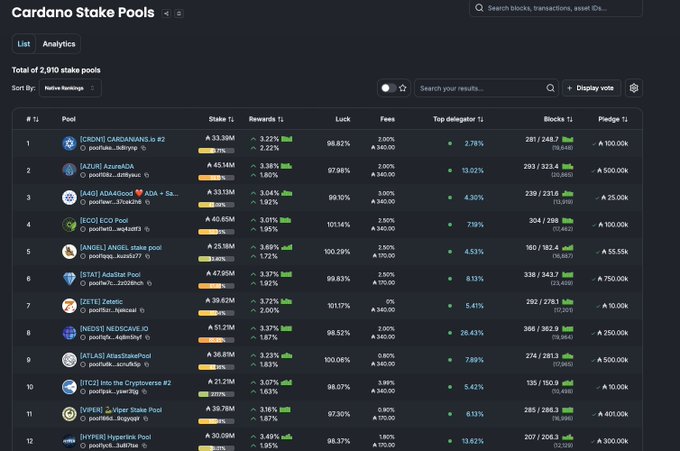This screenshot has height=451, width=680.
Task: Click the ADA4Good pool logo
Action: point(69,197)
